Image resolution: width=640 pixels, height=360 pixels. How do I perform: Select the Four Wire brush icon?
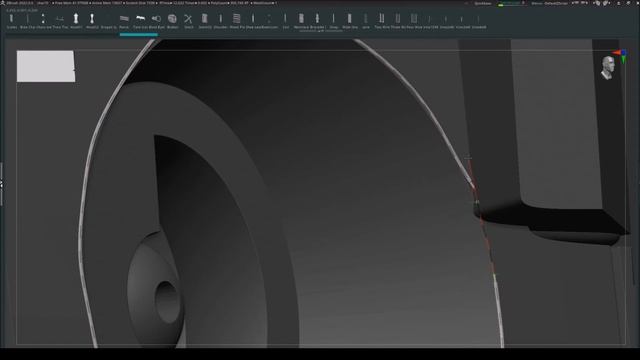(414, 19)
